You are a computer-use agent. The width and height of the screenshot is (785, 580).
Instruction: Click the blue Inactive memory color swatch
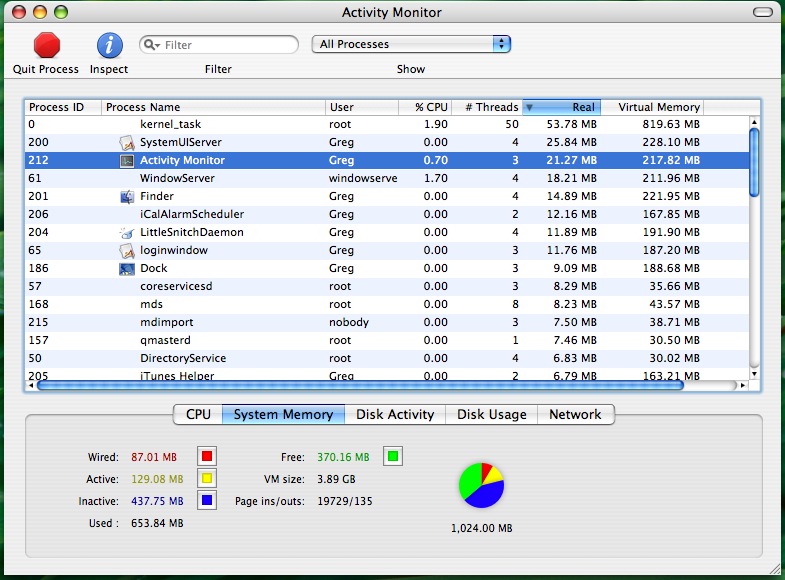pyautogui.click(x=207, y=500)
